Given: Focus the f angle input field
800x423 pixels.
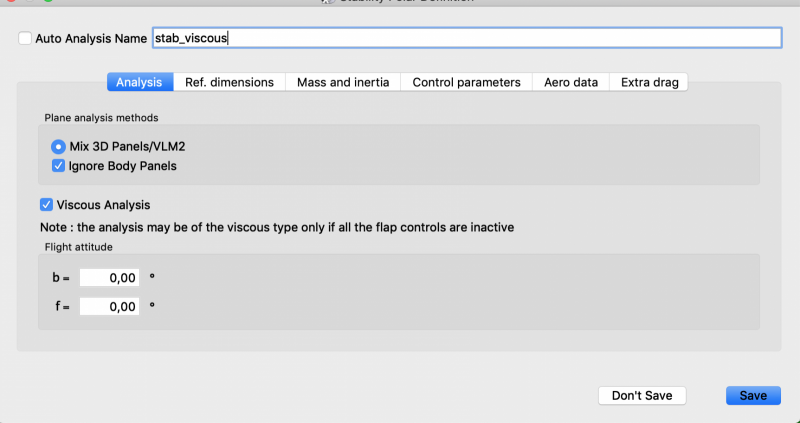Looking at the screenshot, I should 109,307.
